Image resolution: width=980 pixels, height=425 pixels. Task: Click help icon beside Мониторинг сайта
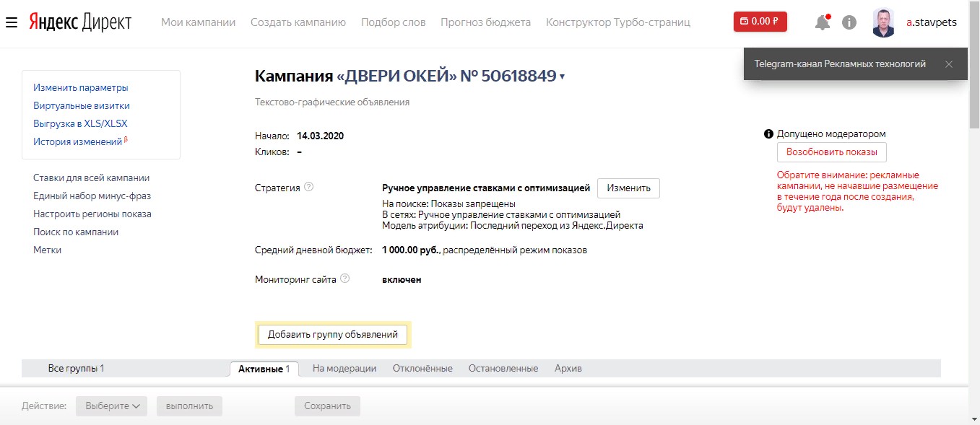344,279
